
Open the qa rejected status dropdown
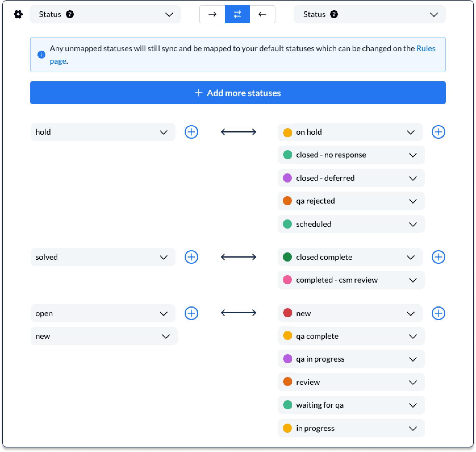tap(413, 201)
